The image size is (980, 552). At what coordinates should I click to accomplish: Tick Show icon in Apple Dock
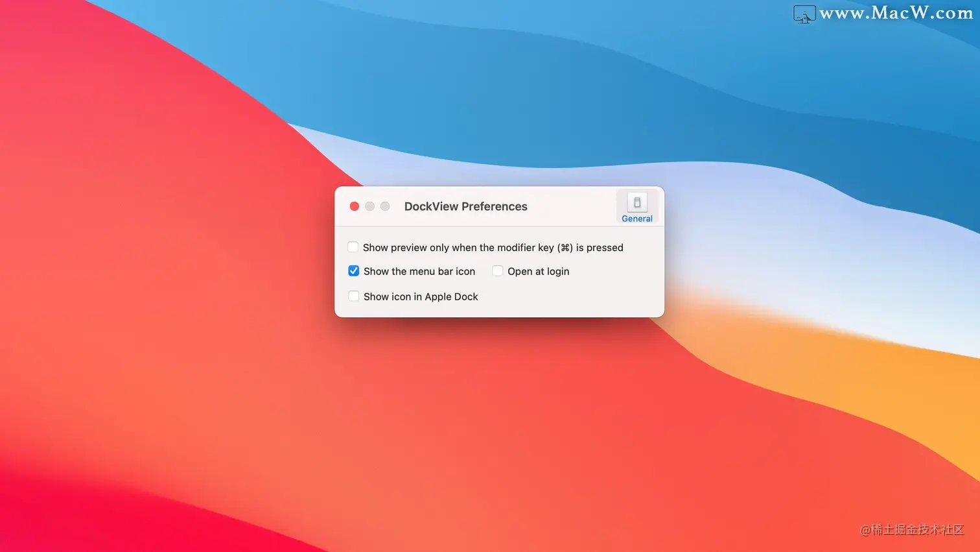click(x=354, y=296)
